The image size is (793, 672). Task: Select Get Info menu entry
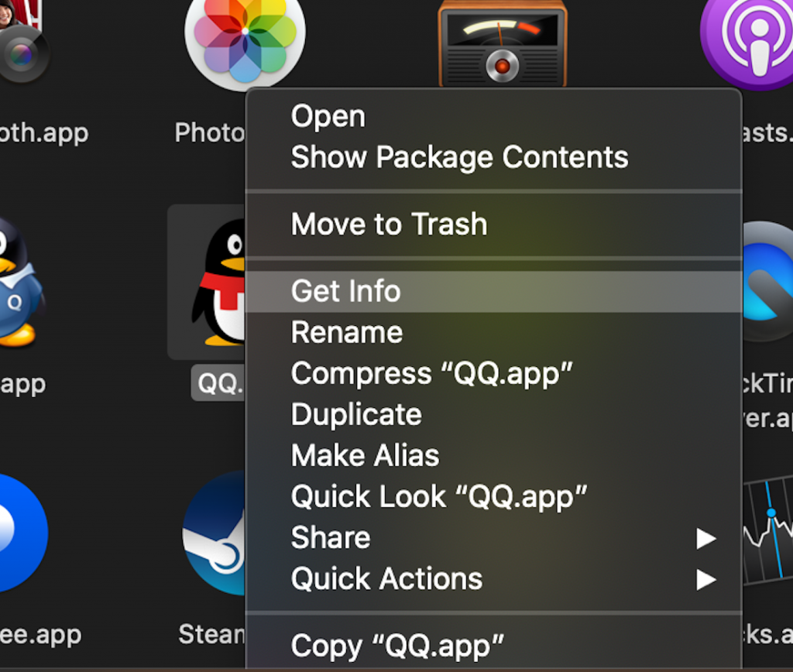click(x=345, y=291)
